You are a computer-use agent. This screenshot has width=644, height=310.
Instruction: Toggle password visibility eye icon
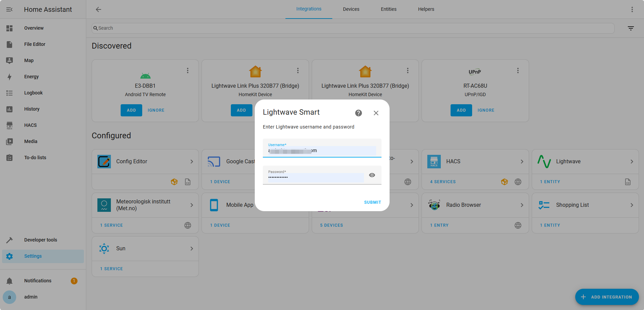pos(372,175)
